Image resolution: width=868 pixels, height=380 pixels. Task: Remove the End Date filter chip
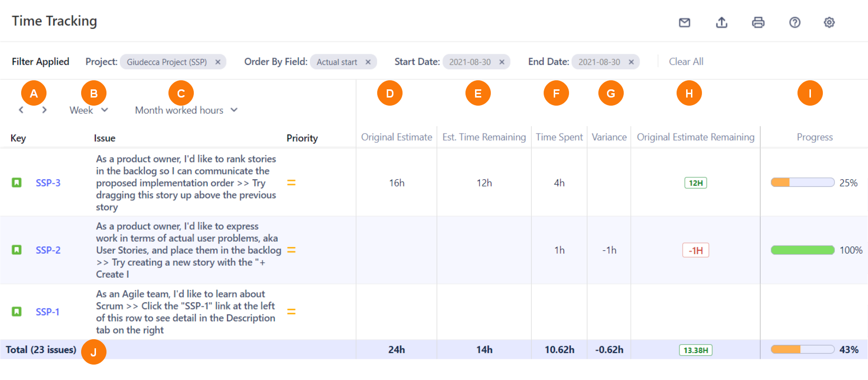pos(631,62)
